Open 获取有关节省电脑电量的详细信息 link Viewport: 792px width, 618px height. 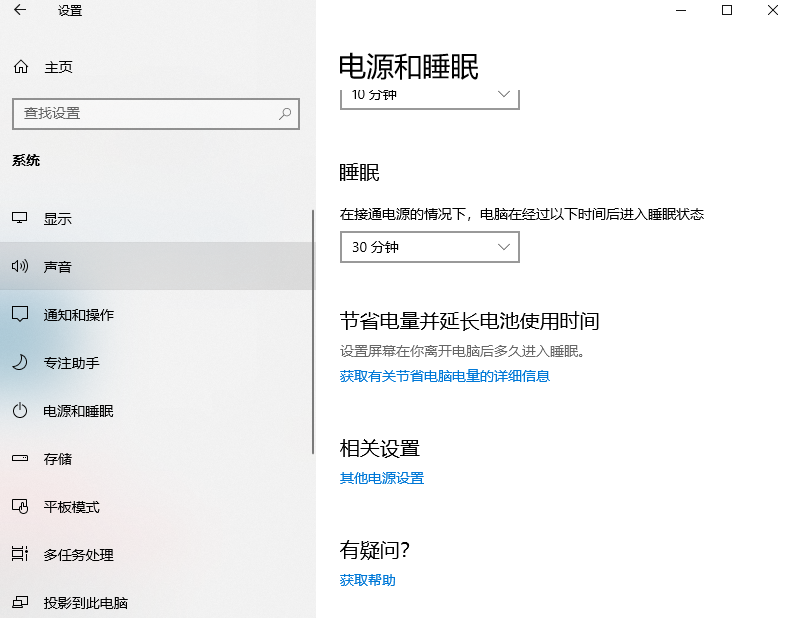pos(445,376)
